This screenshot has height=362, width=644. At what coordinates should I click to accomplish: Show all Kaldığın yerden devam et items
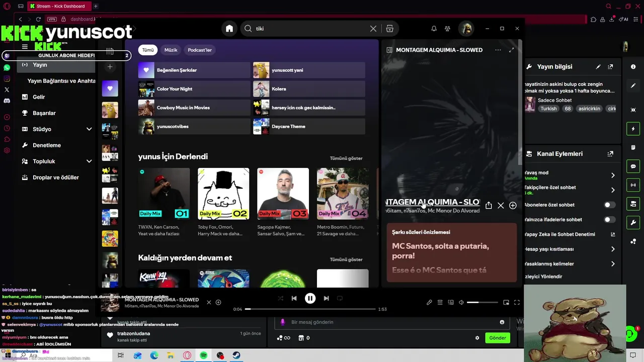[346, 259]
